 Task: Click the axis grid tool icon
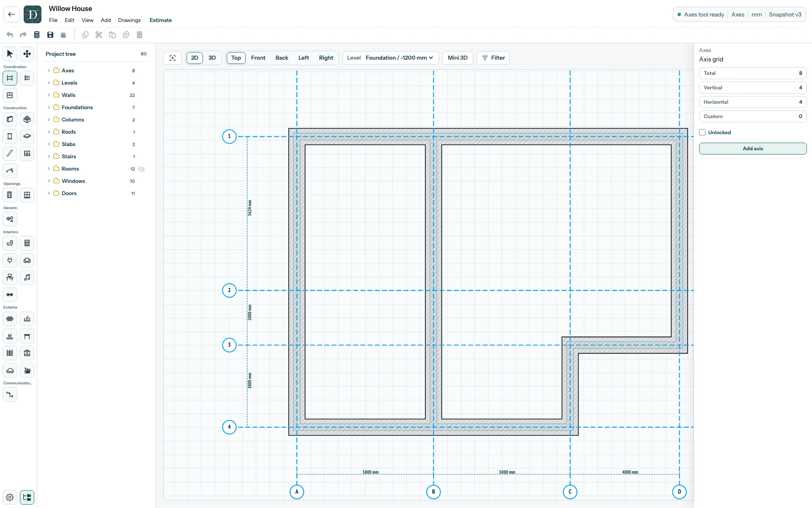coord(10,78)
